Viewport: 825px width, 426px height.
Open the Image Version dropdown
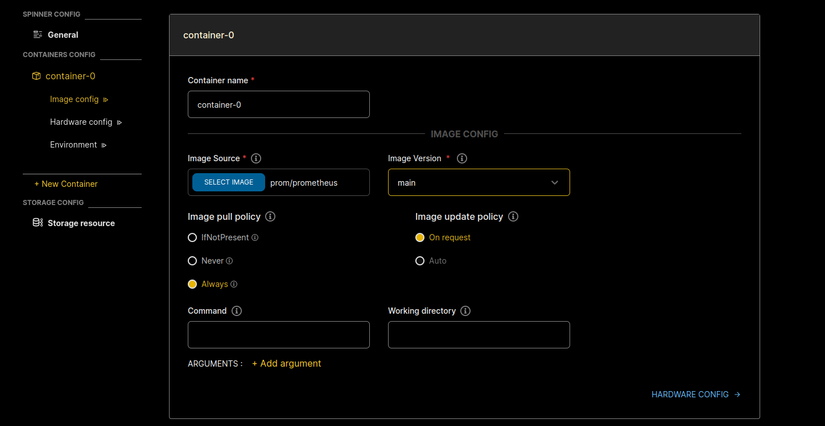[478, 183]
